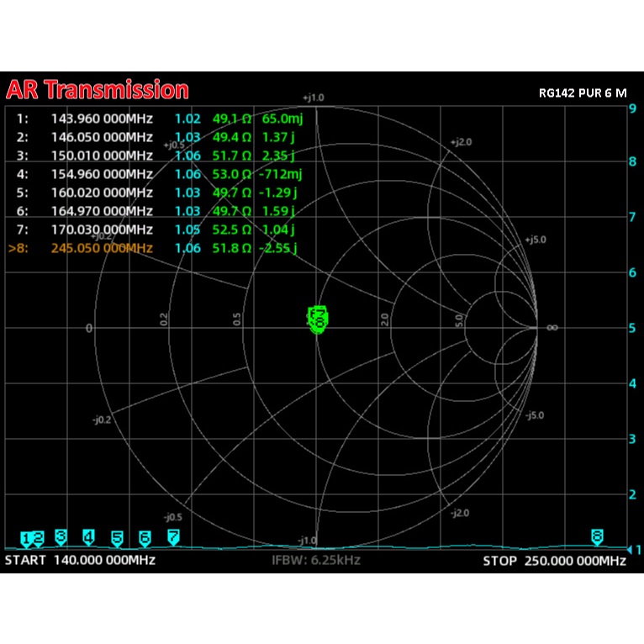Click the AR Transmission title
The image size is (644, 644).
[x=98, y=89]
